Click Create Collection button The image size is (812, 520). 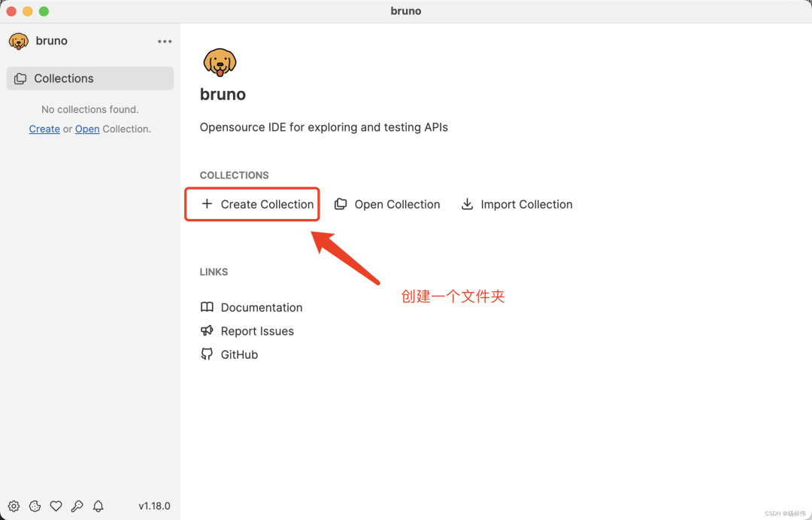coord(257,204)
